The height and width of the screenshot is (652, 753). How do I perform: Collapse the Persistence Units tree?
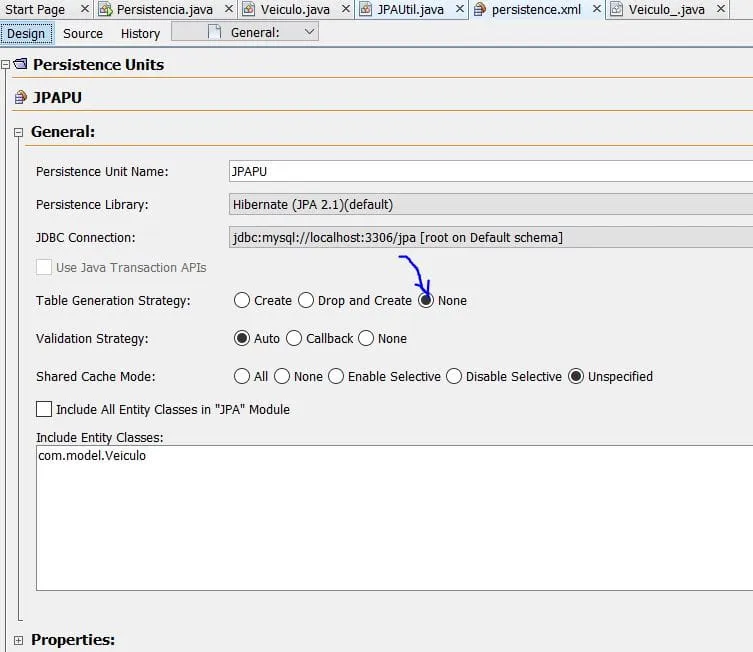pyautogui.click(x=5, y=65)
